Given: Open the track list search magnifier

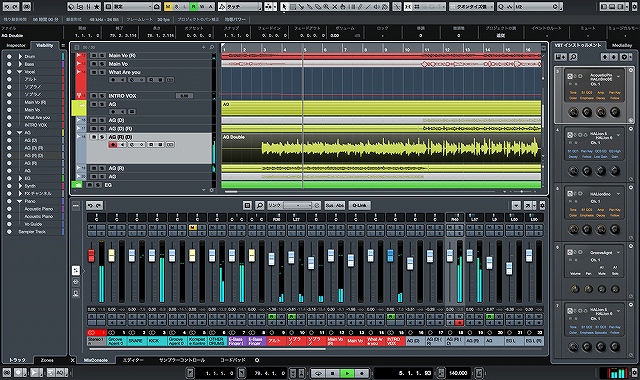Looking at the screenshot, I should point(211,47).
